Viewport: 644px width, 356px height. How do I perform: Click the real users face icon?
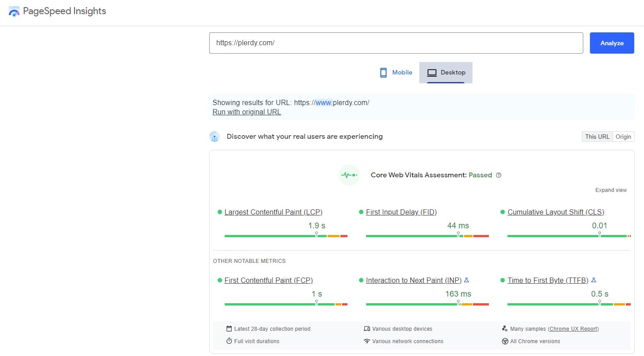[215, 137]
